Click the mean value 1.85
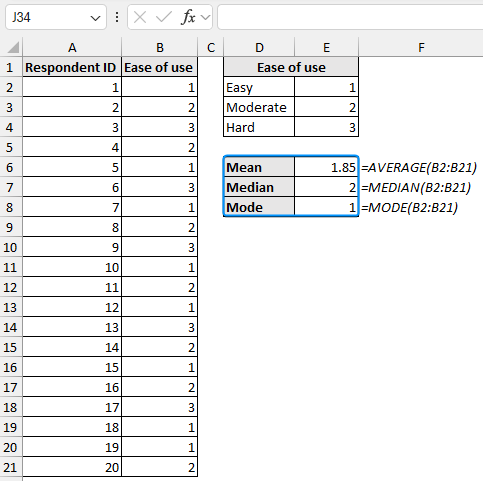The height and width of the screenshot is (481, 483). pos(326,167)
